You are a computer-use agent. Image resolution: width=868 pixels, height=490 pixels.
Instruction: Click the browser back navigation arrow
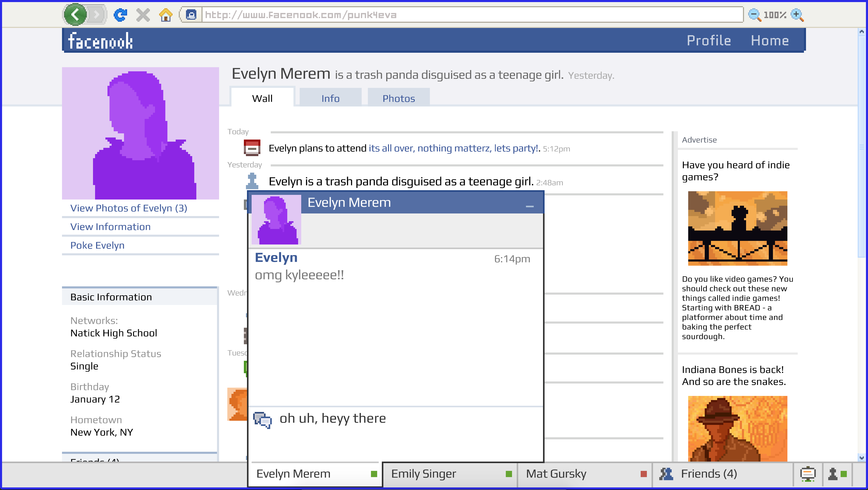[x=76, y=14]
